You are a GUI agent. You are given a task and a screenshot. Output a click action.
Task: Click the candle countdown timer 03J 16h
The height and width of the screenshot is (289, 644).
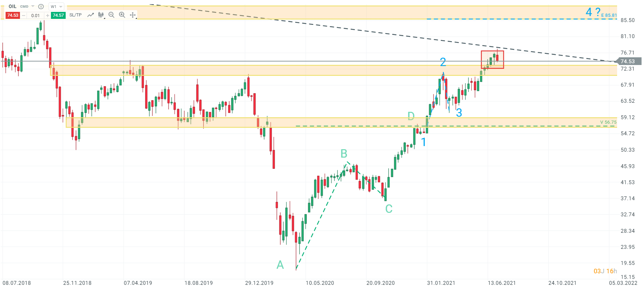click(605, 271)
